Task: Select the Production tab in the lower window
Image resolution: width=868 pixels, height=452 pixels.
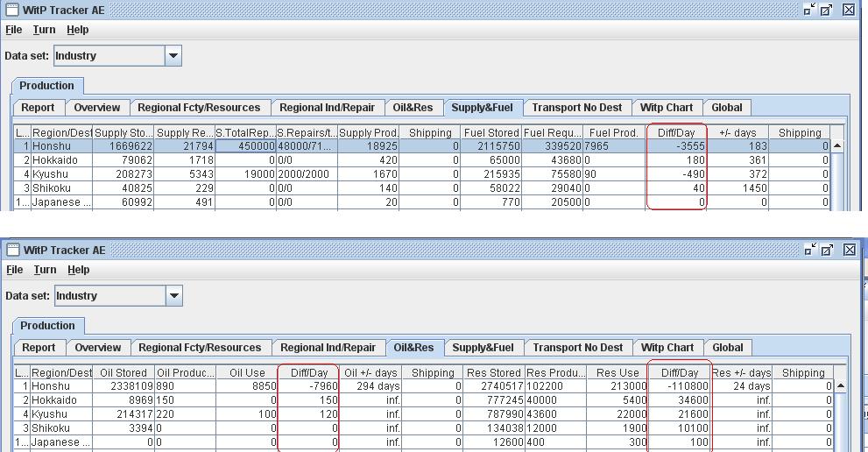Action: pyautogui.click(x=47, y=326)
